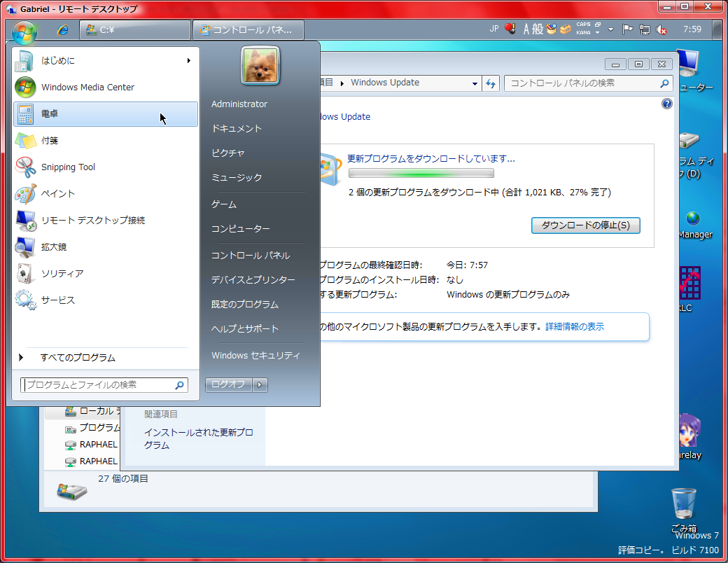Click the update download progress bar
This screenshot has height=563, width=728.
click(421, 173)
